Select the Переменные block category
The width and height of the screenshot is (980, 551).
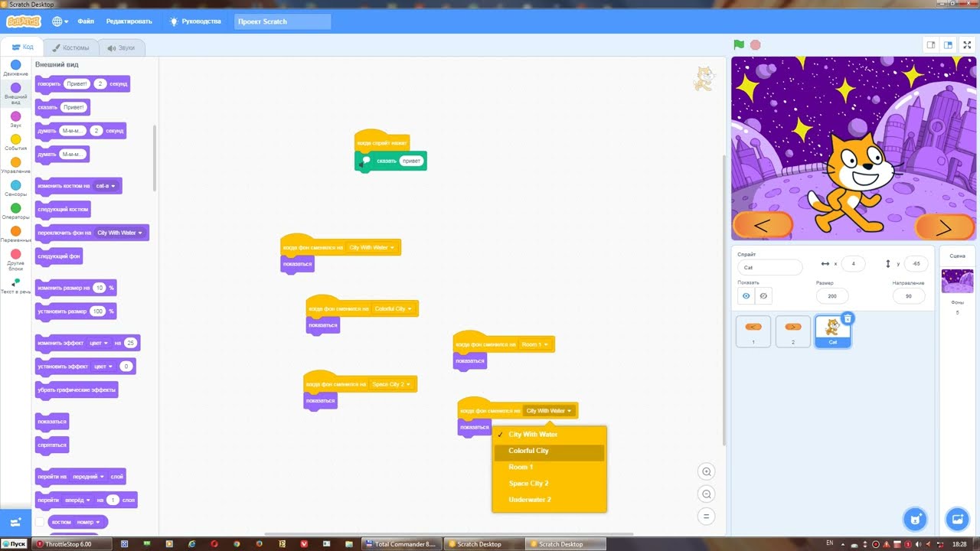pyautogui.click(x=15, y=233)
